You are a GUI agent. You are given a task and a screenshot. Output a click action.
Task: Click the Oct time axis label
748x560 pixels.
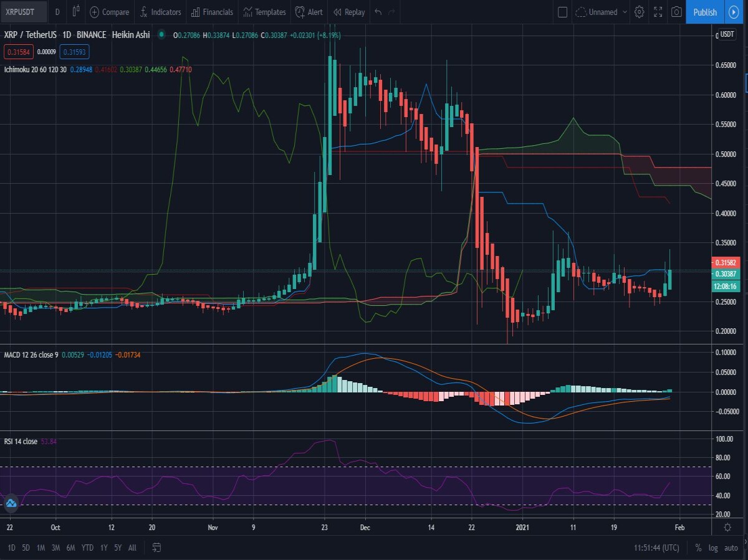(x=55, y=527)
